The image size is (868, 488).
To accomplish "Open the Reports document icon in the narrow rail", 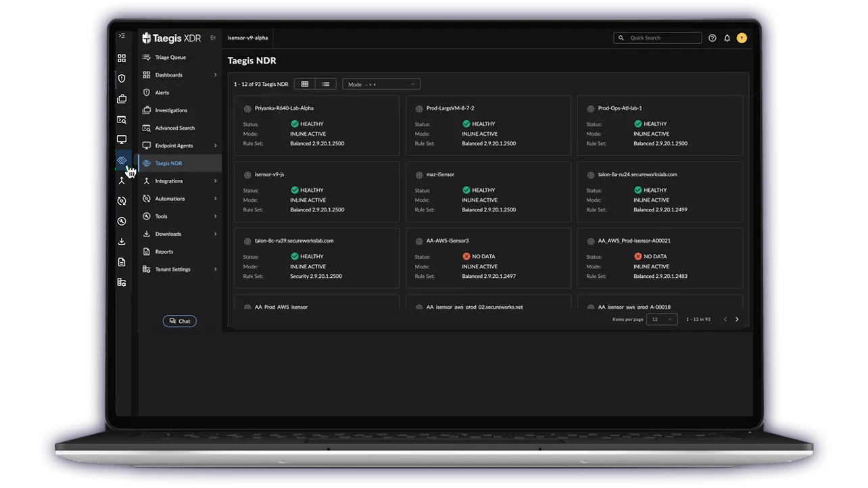I will (x=122, y=262).
